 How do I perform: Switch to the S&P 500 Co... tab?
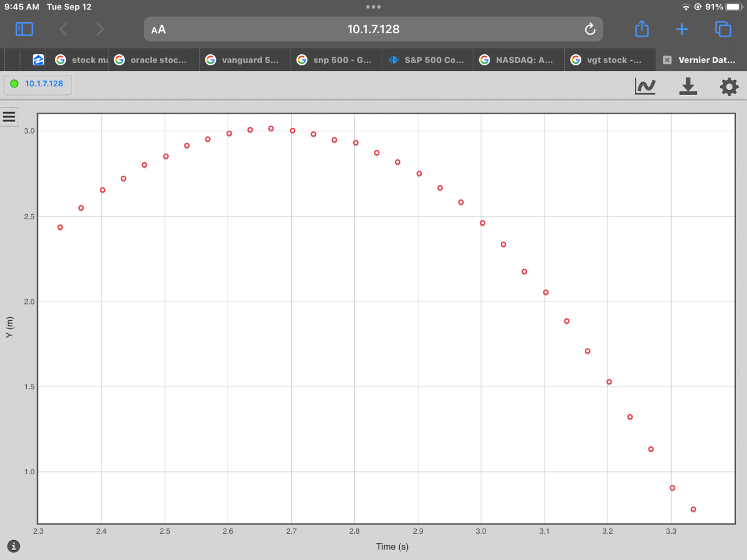428,60
